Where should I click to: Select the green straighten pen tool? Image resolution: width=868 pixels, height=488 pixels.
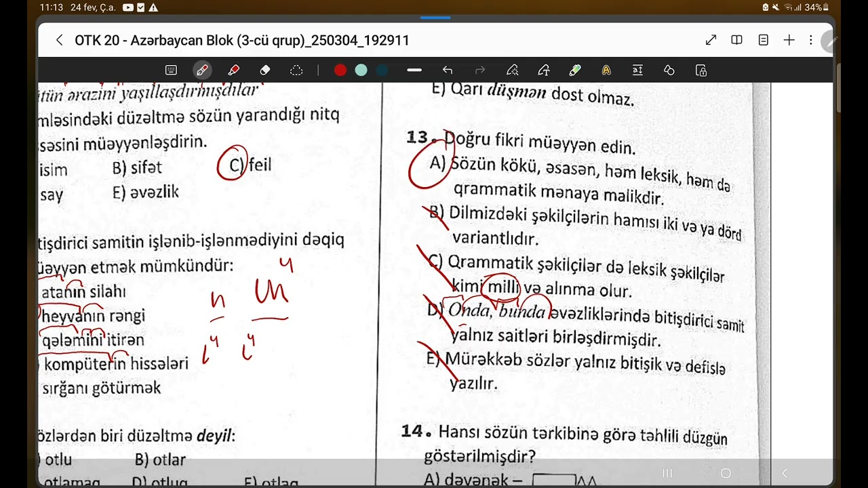point(575,70)
